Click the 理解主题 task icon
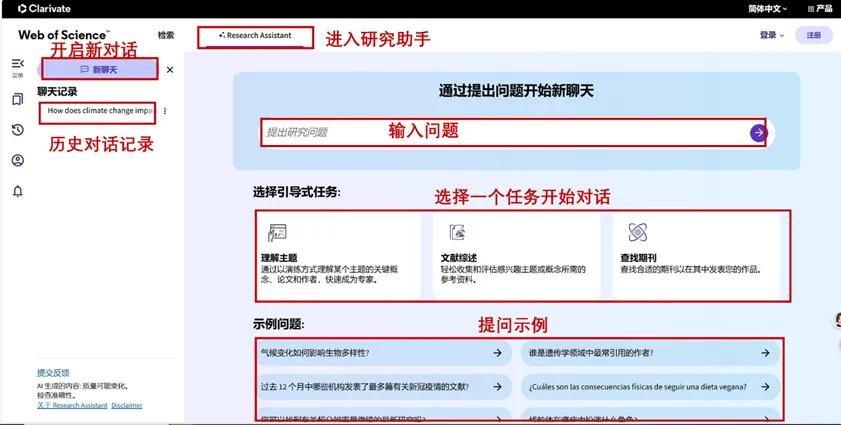The height and width of the screenshot is (425, 841). (277, 232)
